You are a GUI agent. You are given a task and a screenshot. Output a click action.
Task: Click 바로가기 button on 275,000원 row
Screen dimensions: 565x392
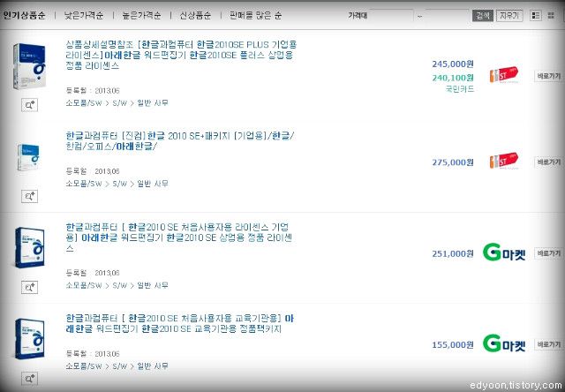[549, 162]
